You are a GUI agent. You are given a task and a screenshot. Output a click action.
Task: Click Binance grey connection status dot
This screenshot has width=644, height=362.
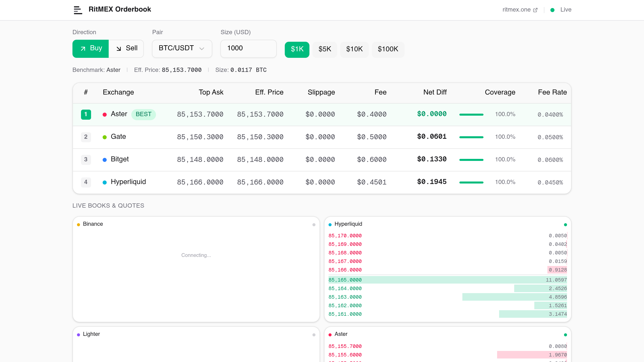pos(314,225)
